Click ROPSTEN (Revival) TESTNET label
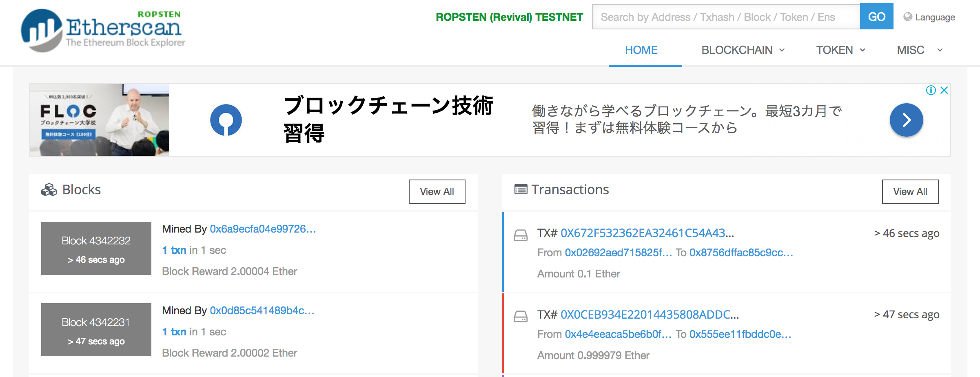Screen dimensions: 980x377 (x=509, y=17)
